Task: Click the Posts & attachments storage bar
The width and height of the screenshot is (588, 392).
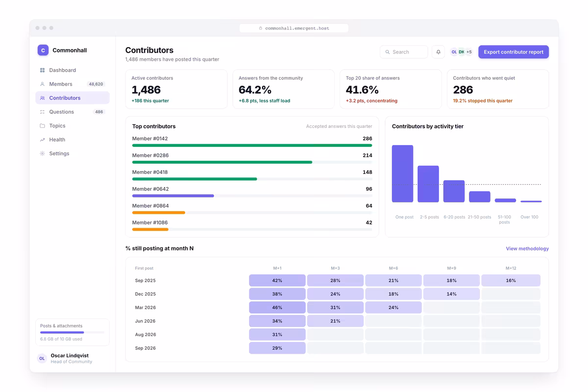Action: click(73, 332)
